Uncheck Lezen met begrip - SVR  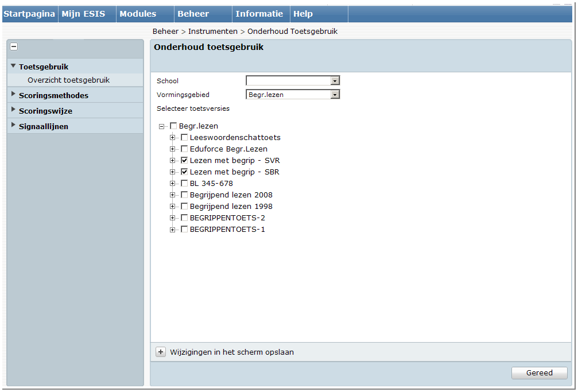pyautogui.click(x=184, y=160)
